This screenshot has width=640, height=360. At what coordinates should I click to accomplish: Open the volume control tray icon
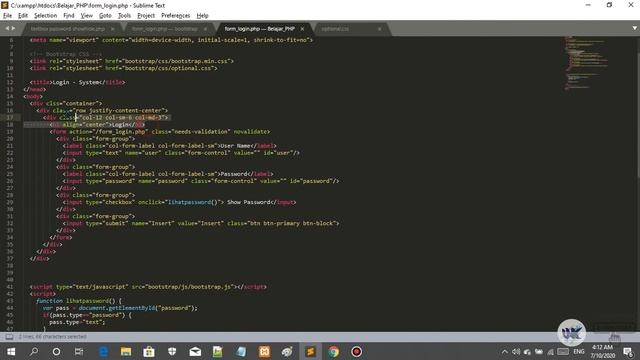(516, 352)
